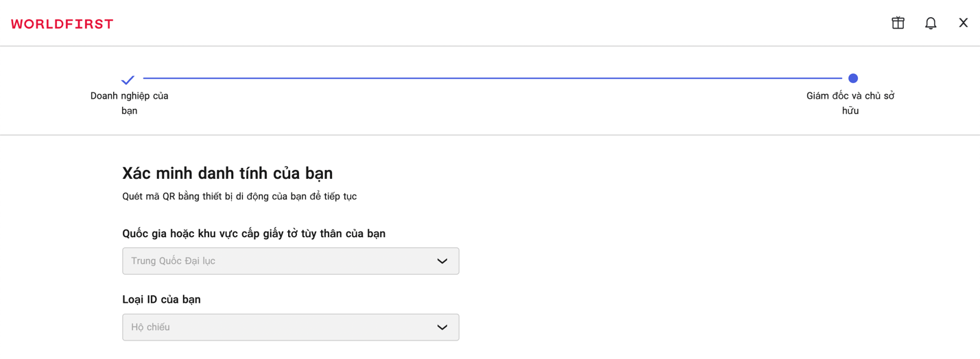
Task: Click the "Hộ chiếu" selected value
Action: coord(151,327)
